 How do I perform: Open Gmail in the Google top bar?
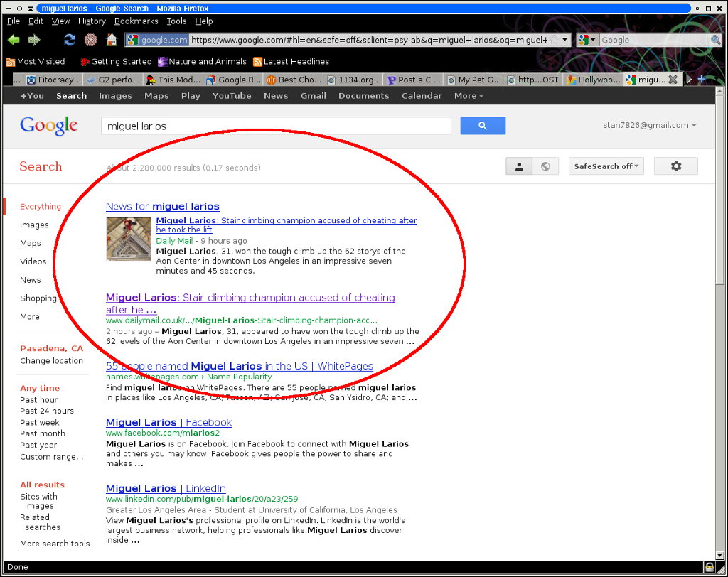pyautogui.click(x=314, y=96)
